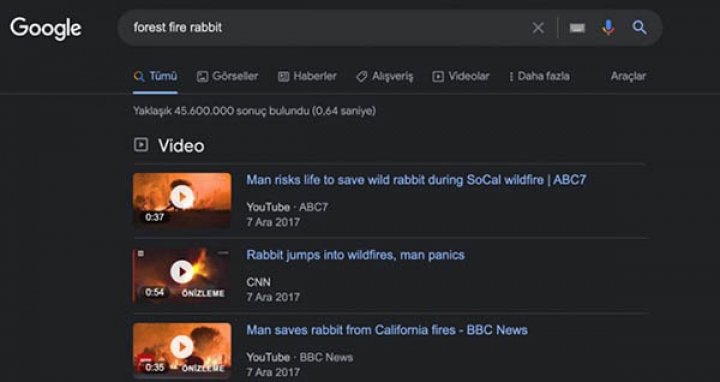Select the Tümü tab
Screen dimensions: 720x382
[x=155, y=76]
